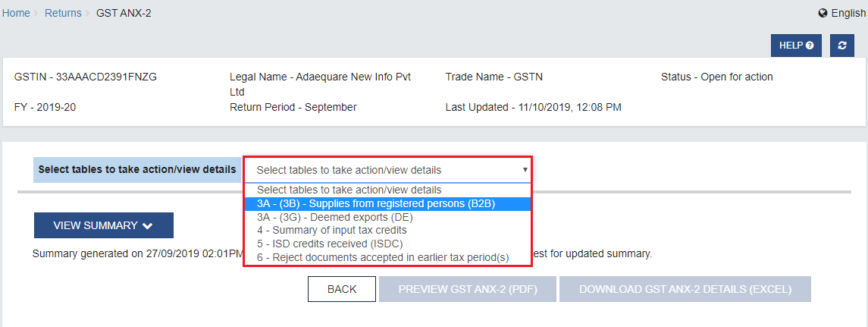Open the Returns breadcrumb link
Image resolution: width=868 pixels, height=327 pixels.
pos(63,13)
